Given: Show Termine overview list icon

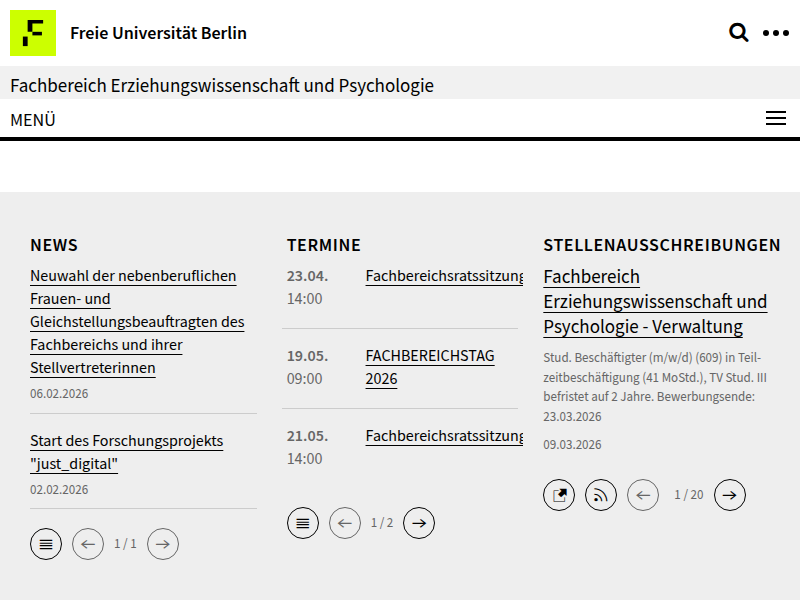Looking at the screenshot, I should click(303, 523).
